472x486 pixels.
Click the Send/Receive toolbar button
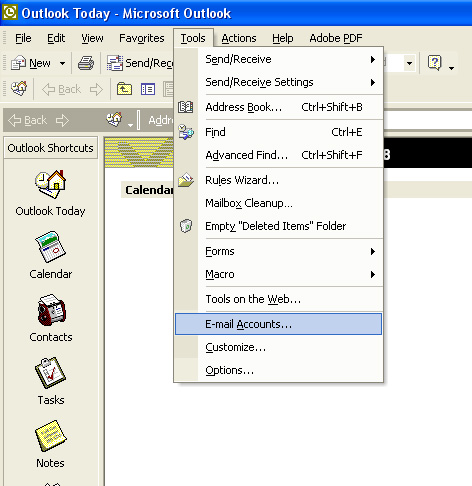[140, 63]
